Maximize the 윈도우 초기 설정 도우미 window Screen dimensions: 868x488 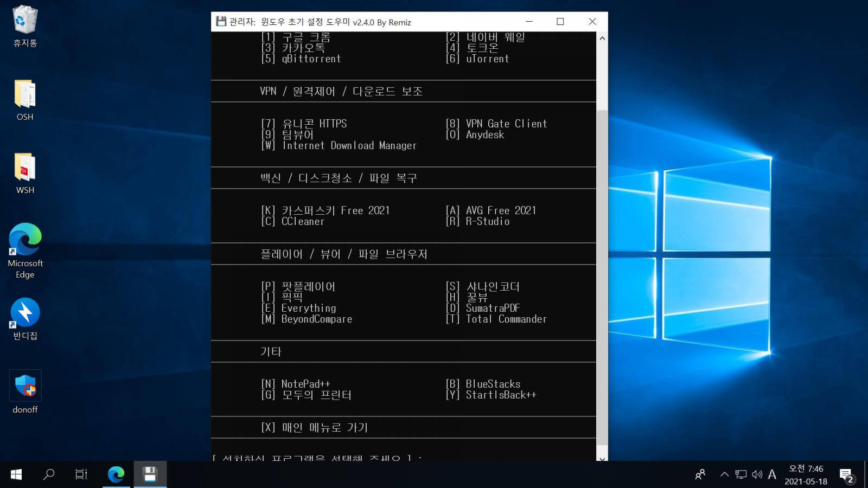tap(560, 22)
